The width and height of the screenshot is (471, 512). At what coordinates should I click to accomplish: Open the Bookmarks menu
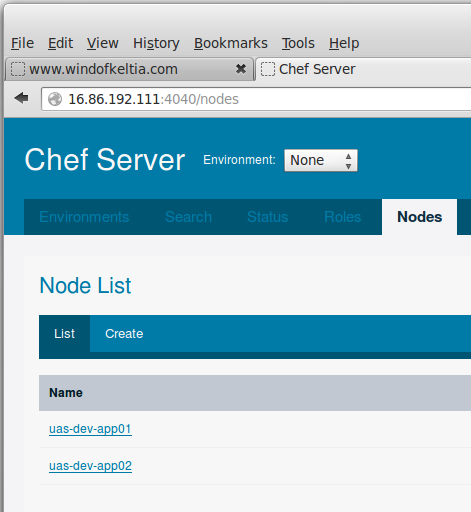pos(231,43)
